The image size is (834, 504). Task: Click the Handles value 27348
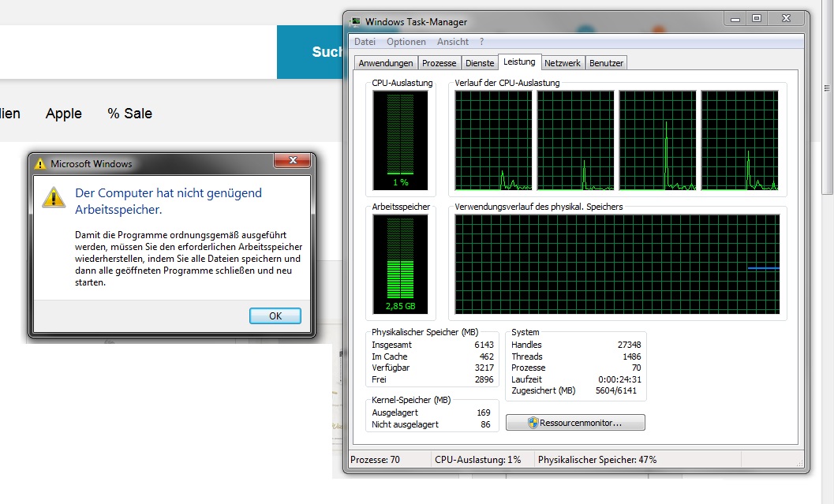point(629,345)
